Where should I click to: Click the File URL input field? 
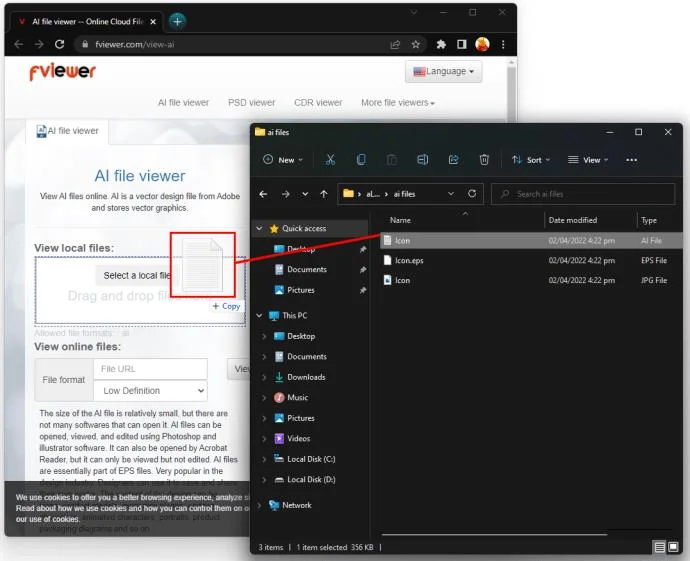pyautogui.click(x=150, y=369)
